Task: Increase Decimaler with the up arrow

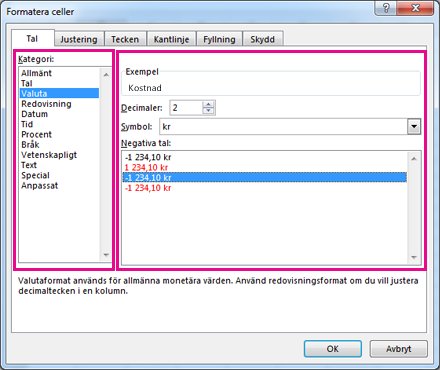Action: pyautogui.click(x=208, y=104)
